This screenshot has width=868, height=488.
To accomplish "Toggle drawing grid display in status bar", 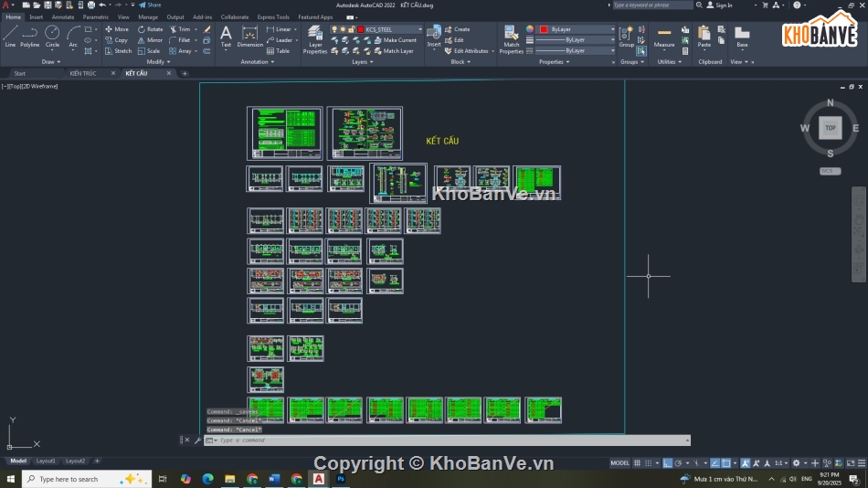I will [637, 463].
